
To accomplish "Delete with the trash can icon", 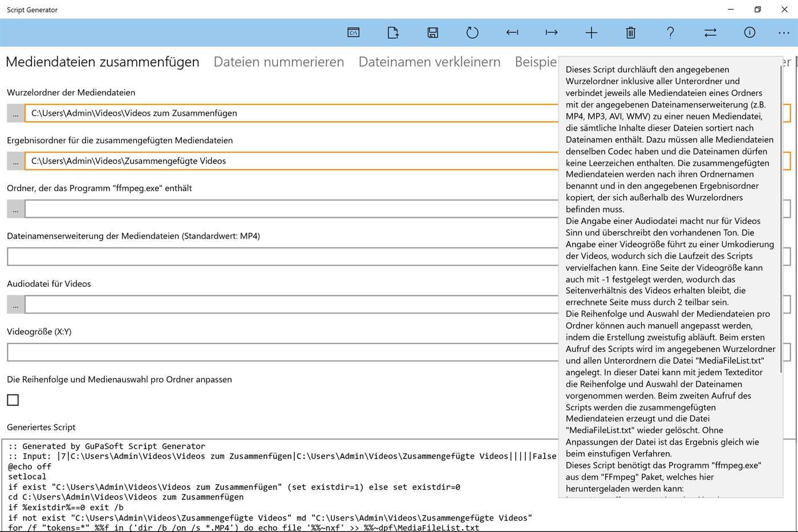I will (631, 33).
